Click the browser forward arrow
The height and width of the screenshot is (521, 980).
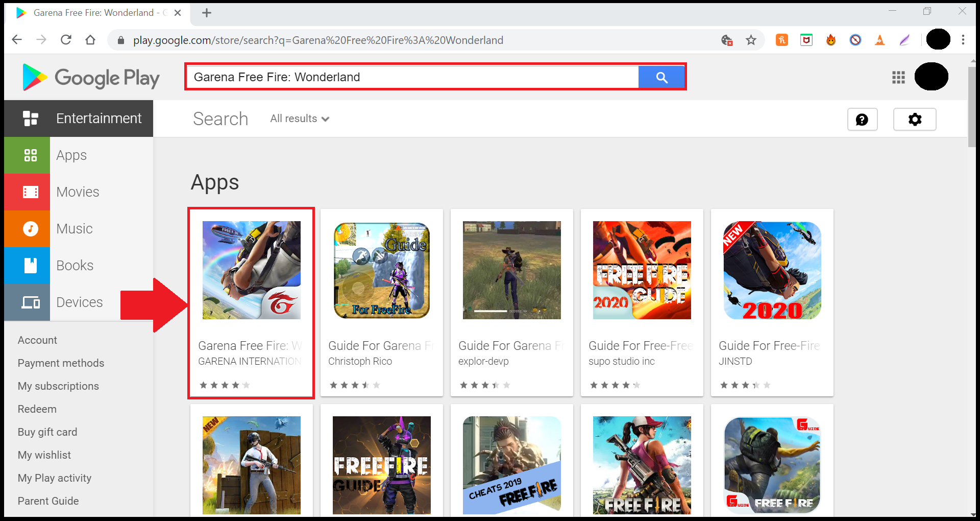tap(41, 40)
